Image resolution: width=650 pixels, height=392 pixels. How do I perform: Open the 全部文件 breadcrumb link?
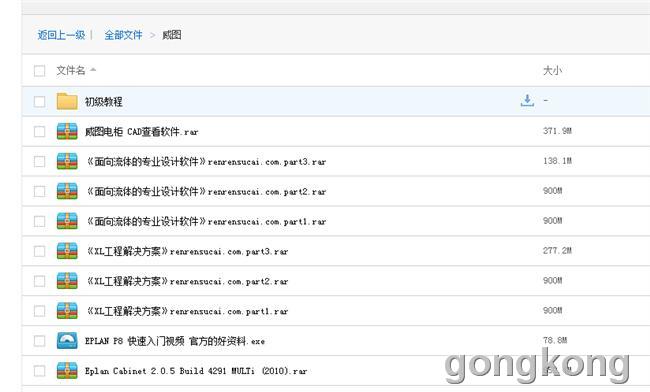(x=123, y=35)
